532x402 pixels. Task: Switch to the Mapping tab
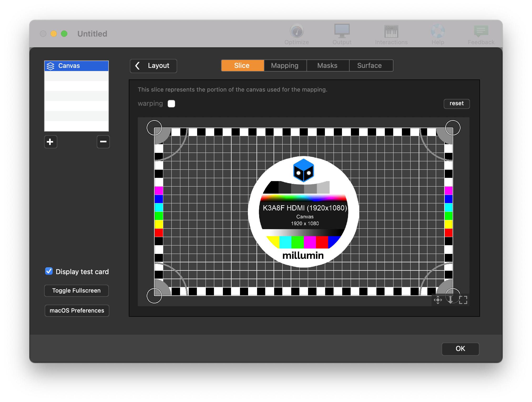pos(285,66)
